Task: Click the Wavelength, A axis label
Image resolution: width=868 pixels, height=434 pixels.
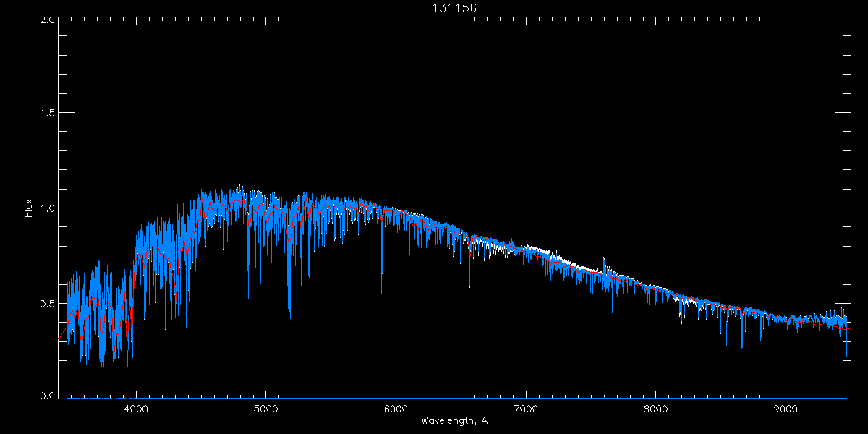Action: (x=454, y=420)
